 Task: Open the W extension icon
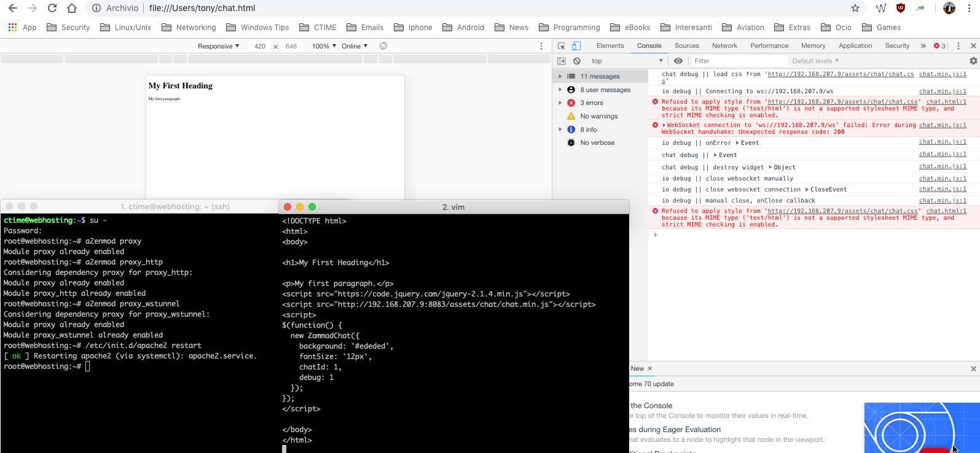pyautogui.click(x=881, y=8)
